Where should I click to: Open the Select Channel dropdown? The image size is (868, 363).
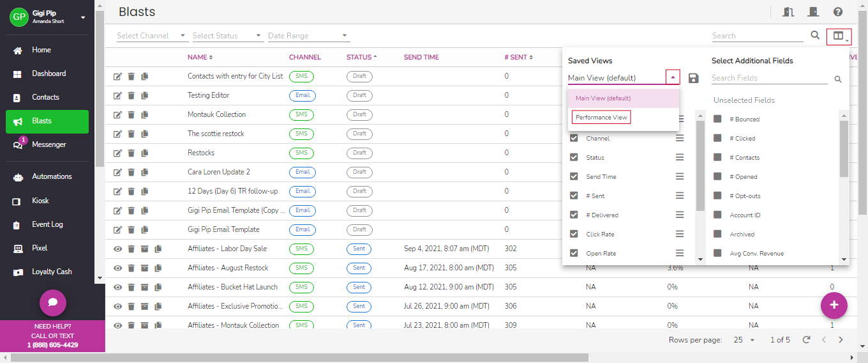coord(152,36)
